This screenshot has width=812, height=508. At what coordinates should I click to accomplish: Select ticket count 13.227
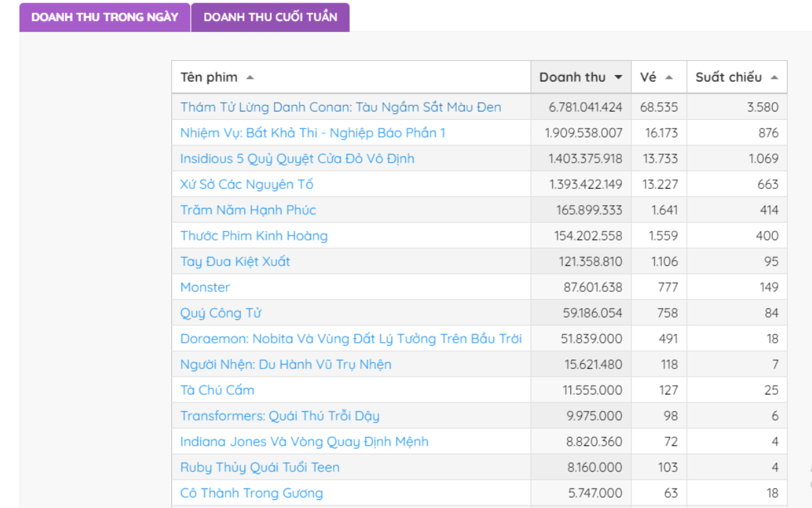click(660, 184)
